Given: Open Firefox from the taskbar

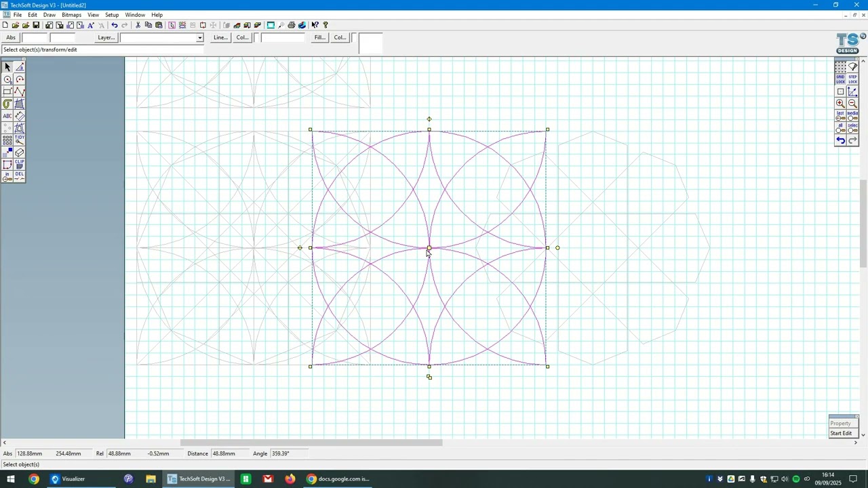Looking at the screenshot, I should [x=290, y=479].
